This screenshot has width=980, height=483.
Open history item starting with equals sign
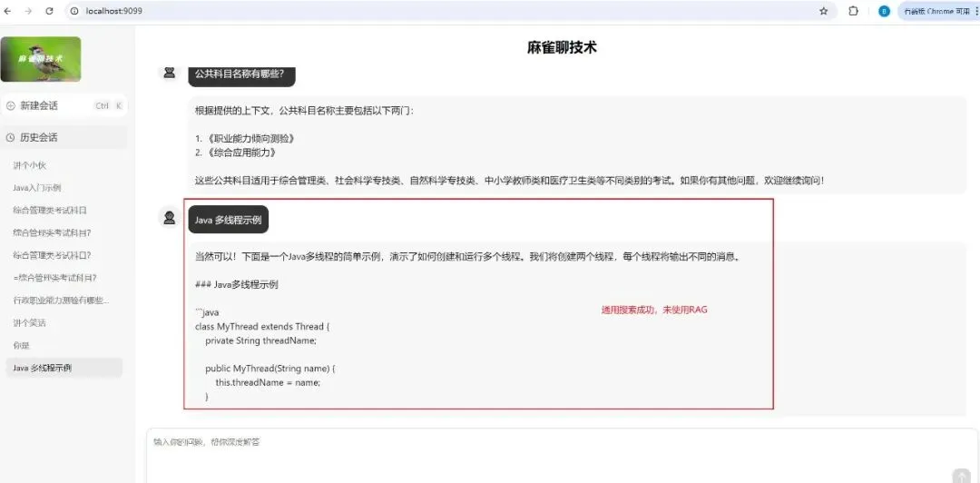54,278
